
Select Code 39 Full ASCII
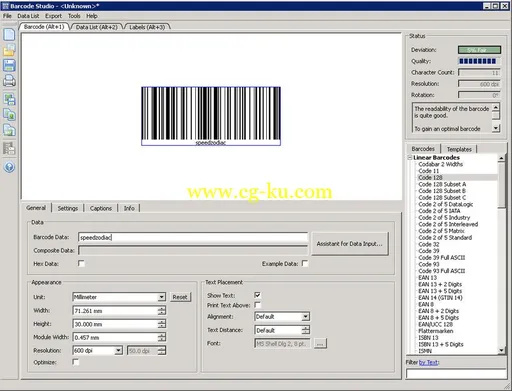[x=441, y=258]
